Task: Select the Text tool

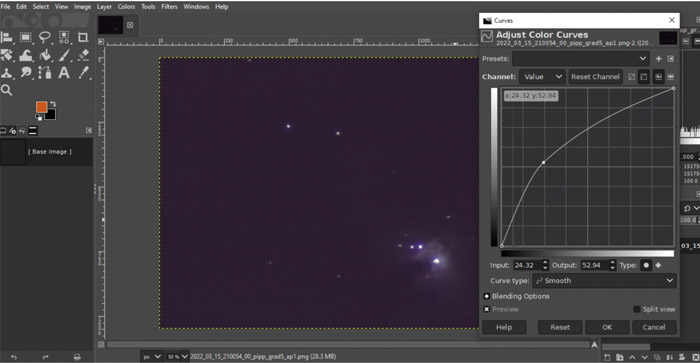Action: coord(64,73)
